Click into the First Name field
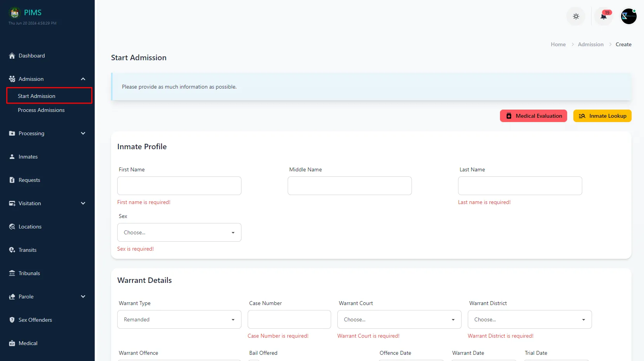Screen dimensions: 644x361 179,186
